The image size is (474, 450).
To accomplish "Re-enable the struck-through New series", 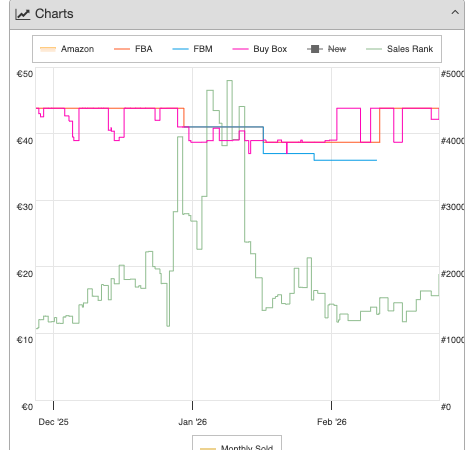I will tap(326, 49).
